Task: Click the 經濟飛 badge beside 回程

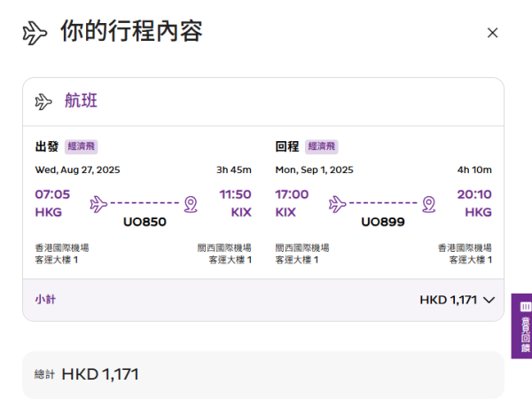Action: pyautogui.click(x=321, y=146)
